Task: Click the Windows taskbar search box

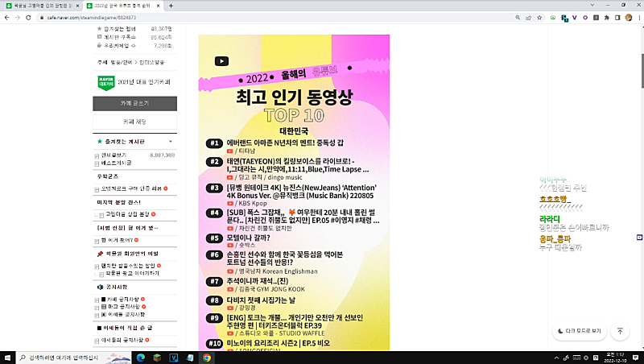Action: pyautogui.click(x=73, y=358)
